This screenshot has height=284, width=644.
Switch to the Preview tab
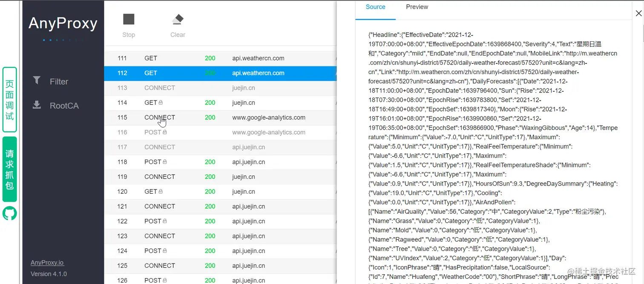[417, 7]
